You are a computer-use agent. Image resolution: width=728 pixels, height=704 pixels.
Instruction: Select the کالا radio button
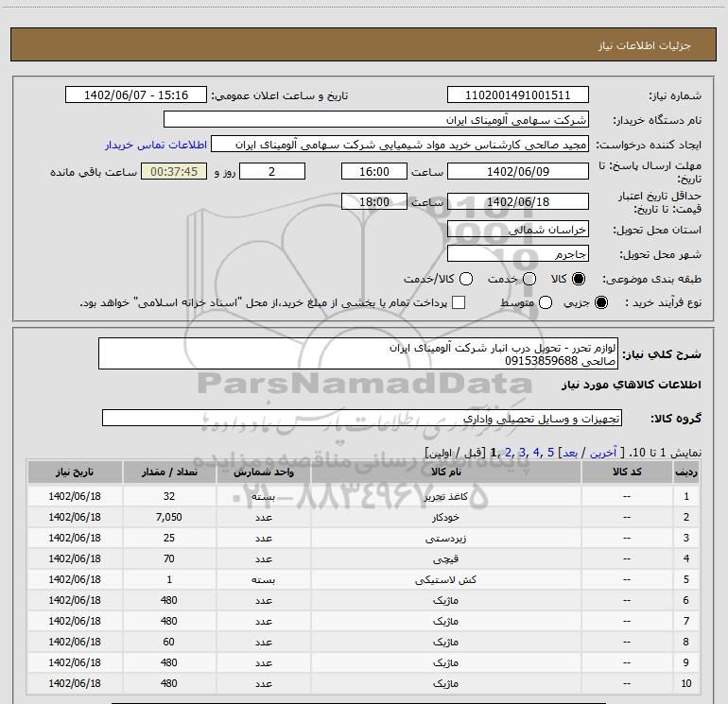579,279
